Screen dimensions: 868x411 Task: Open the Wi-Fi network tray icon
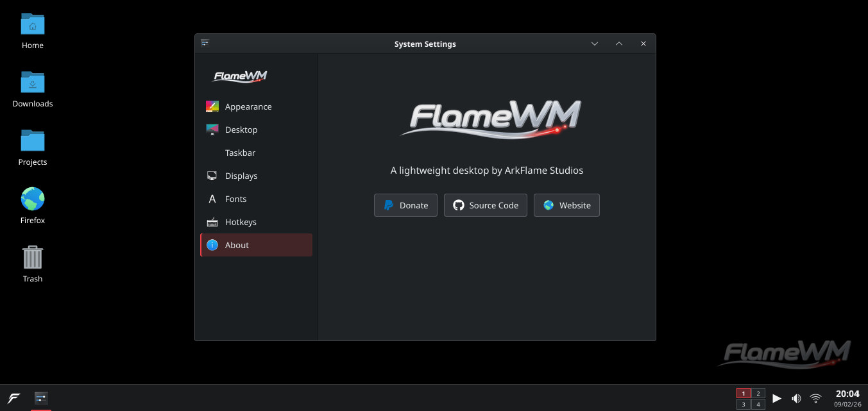click(x=815, y=398)
